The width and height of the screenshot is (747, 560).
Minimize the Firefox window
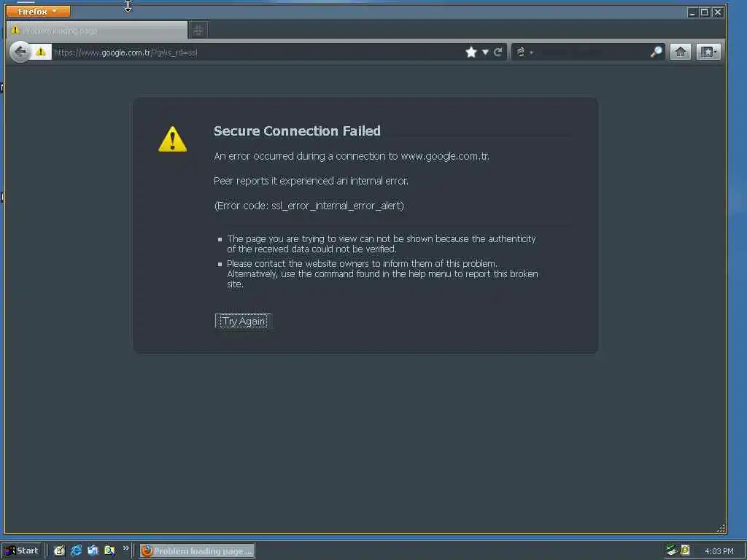click(692, 12)
